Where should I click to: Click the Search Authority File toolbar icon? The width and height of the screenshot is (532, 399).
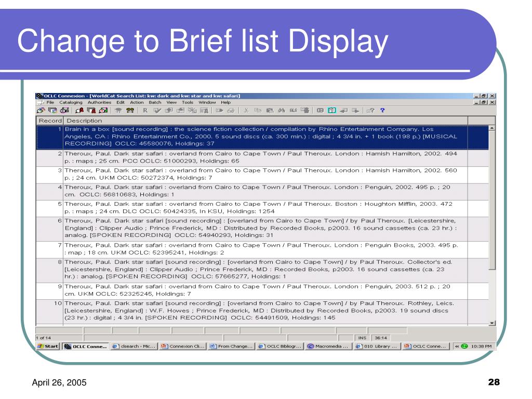point(79,110)
